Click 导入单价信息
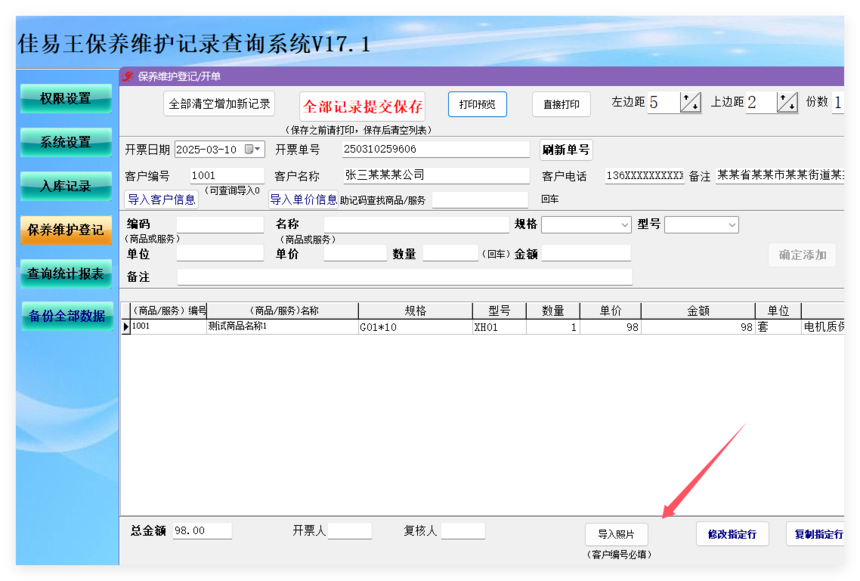The width and height of the screenshot is (860, 581). coord(303,199)
